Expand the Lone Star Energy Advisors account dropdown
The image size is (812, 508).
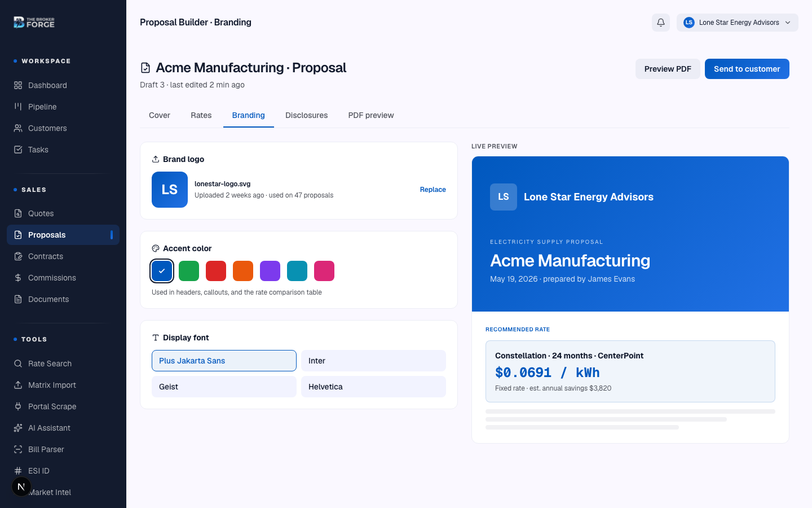click(738, 23)
